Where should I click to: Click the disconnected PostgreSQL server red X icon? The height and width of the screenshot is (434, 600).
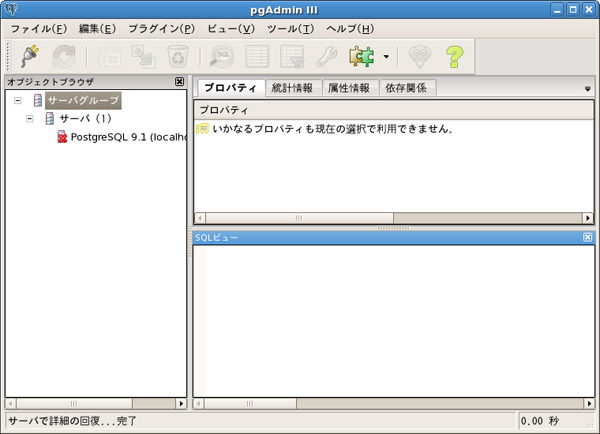click(62, 137)
